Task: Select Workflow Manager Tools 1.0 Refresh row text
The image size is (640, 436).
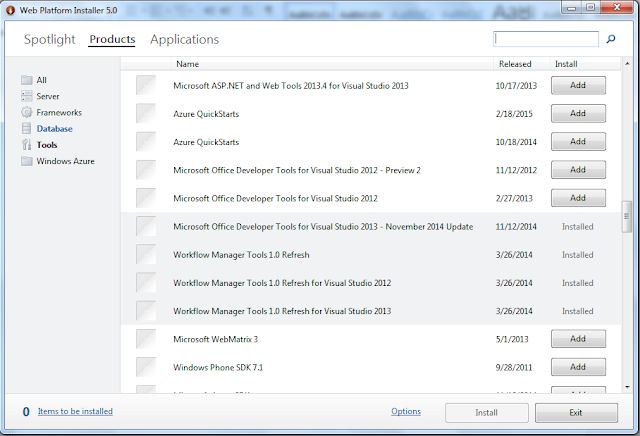Action: [241, 255]
